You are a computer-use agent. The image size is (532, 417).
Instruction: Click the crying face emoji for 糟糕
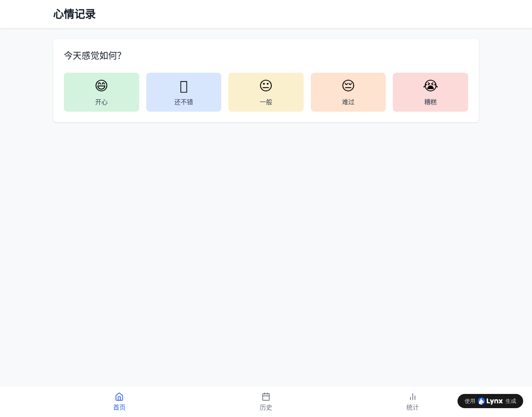pos(430,86)
